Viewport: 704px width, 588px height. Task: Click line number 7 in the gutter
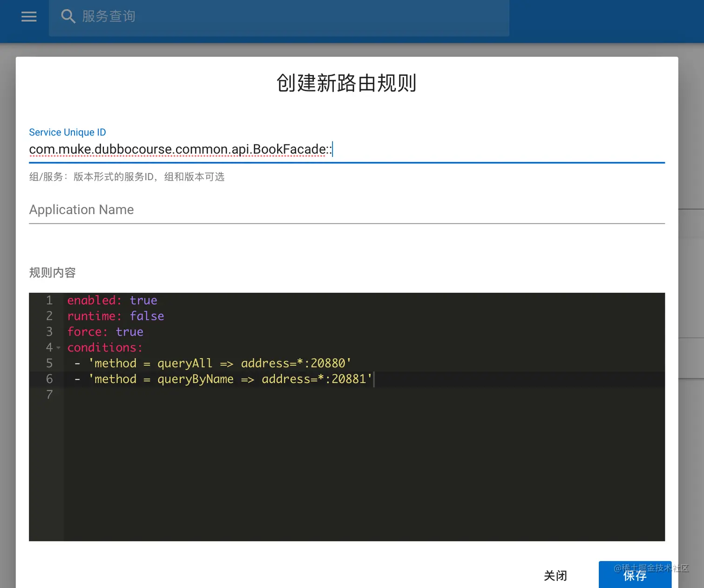[49, 395]
